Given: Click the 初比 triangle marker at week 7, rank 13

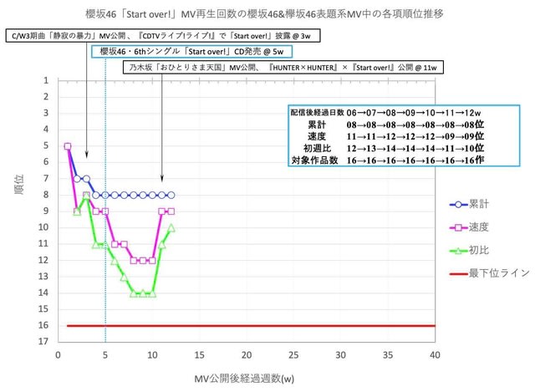Looking at the screenshot, I should coord(125,277).
